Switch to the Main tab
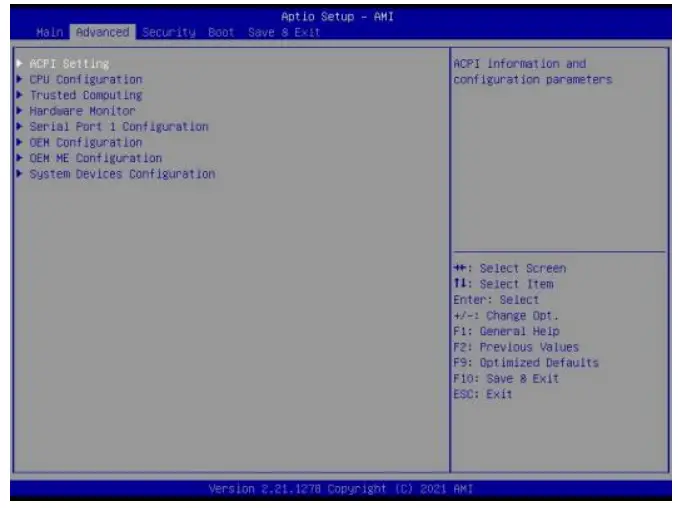The height and width of the screenshot is (508, 680). click(x=49, y=33)
